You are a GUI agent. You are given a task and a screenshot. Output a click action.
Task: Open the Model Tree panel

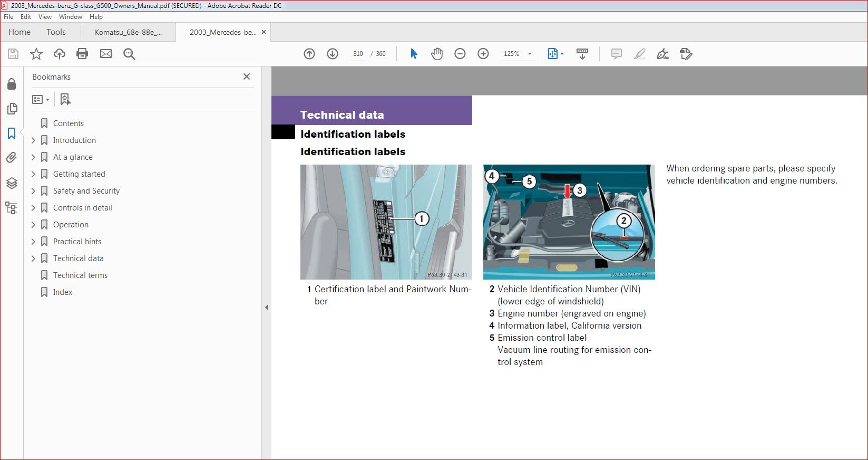[12, 208]
